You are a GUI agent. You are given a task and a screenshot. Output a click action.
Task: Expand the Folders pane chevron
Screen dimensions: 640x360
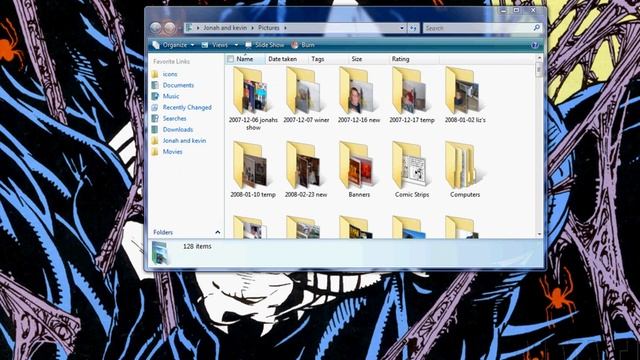coord(218,232)
